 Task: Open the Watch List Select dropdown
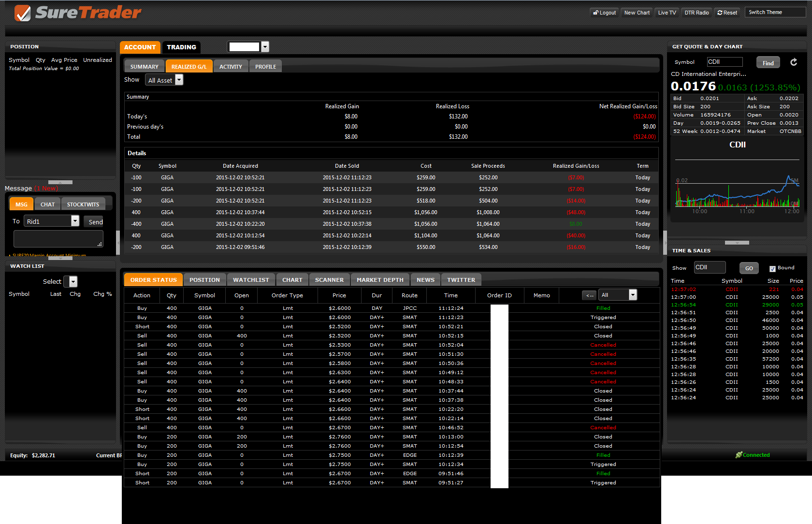coord(73,281)
